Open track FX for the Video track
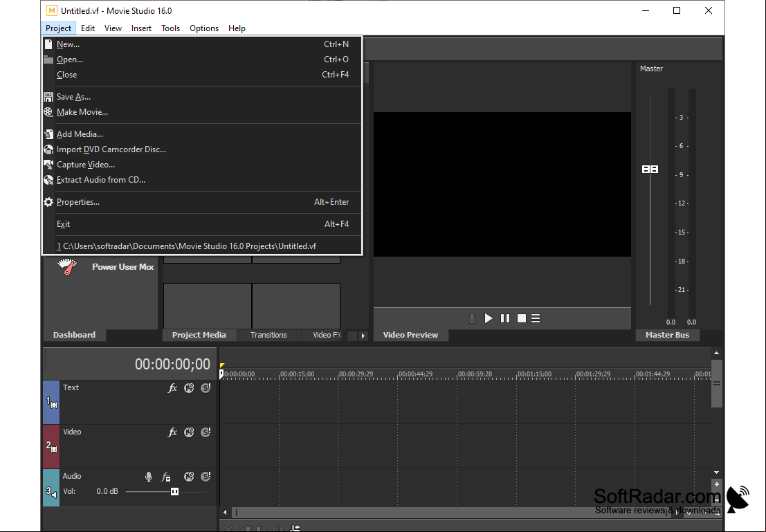Image resolution: width=766 pixels, height=532 pixels. [x=172, y=432]
